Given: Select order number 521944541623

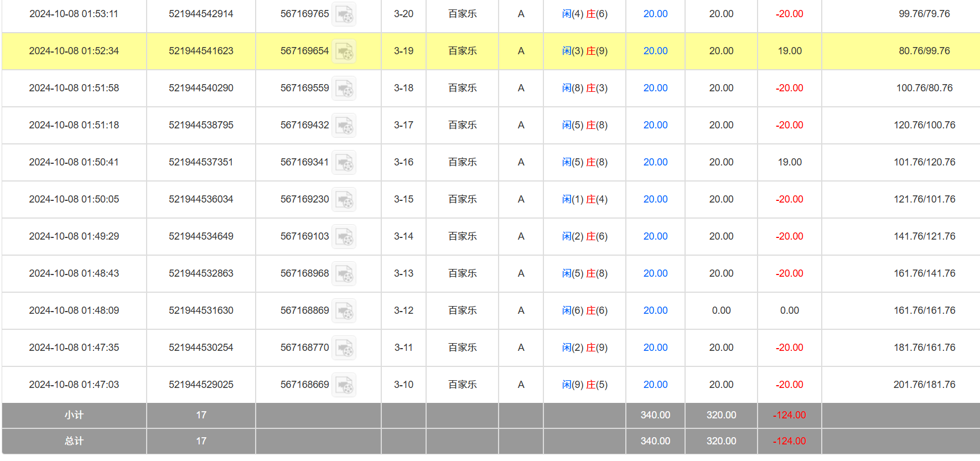Looking at the screenshot, I should pos(201,51).
